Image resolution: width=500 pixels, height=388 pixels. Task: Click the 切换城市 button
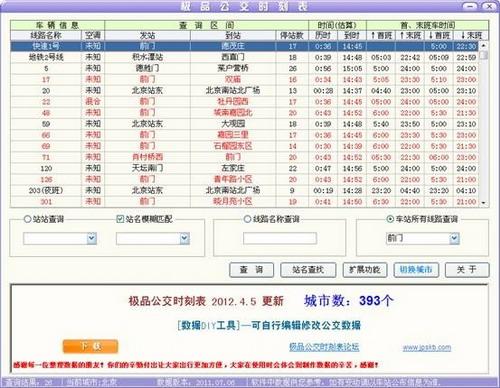(416, 270)
